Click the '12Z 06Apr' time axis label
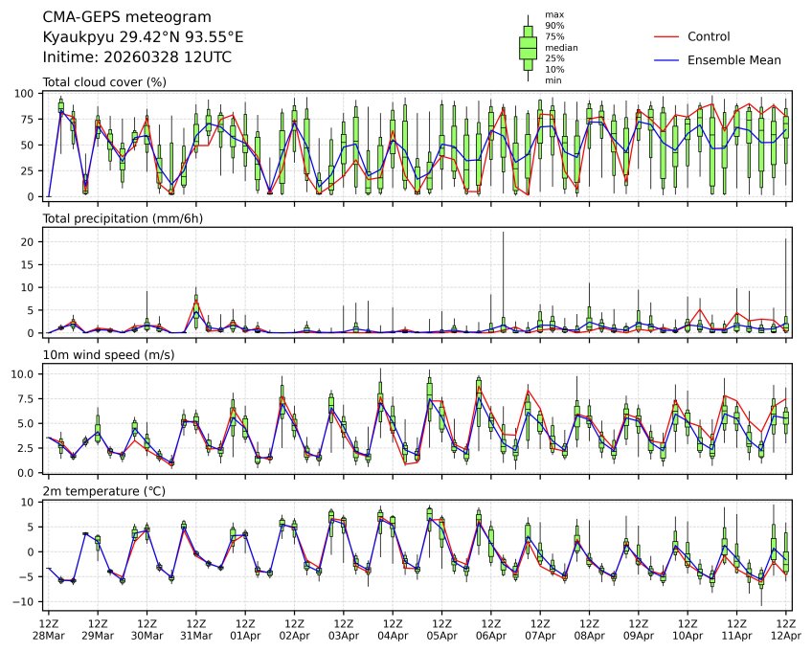The width and height of the screenshot is (812, 652). 491,628
